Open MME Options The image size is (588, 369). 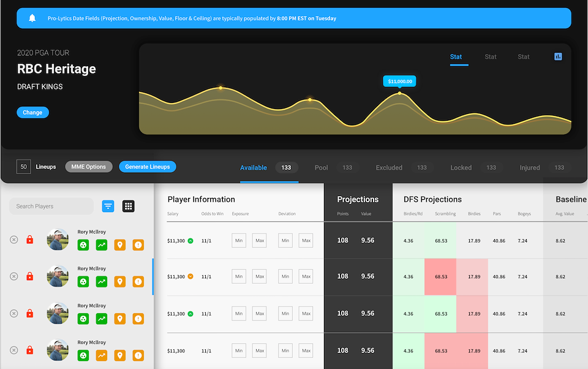(88, 167)
